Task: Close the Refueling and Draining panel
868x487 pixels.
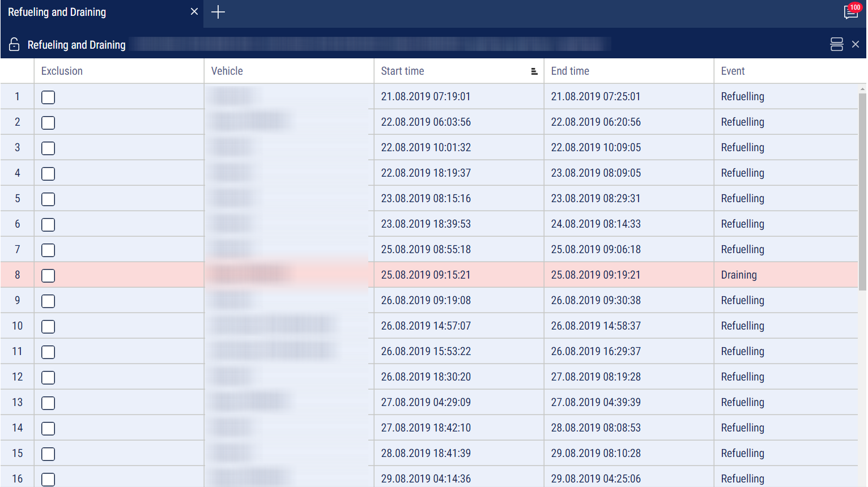Action: tap(856, 44)
